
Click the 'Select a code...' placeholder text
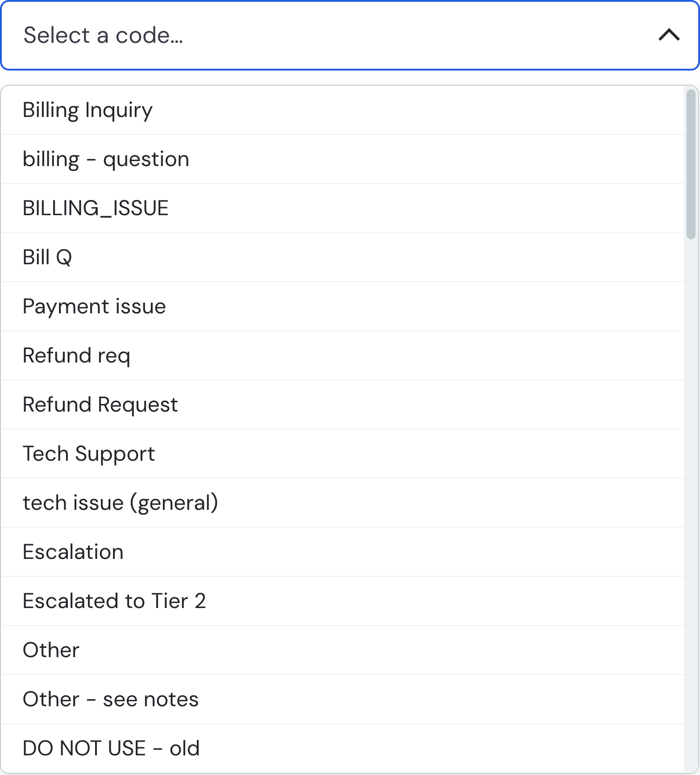coord(103,35)
